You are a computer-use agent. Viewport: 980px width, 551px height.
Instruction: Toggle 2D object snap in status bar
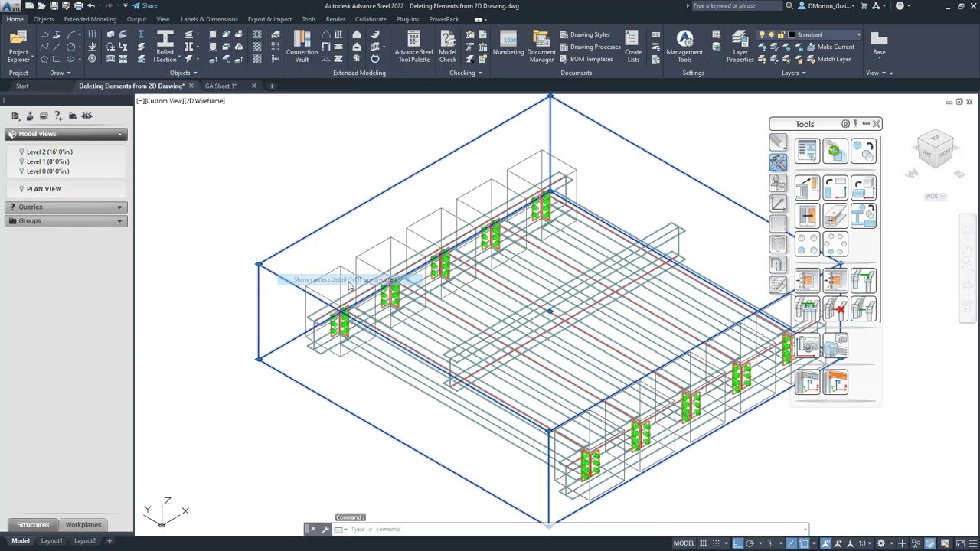pos(804,543)
